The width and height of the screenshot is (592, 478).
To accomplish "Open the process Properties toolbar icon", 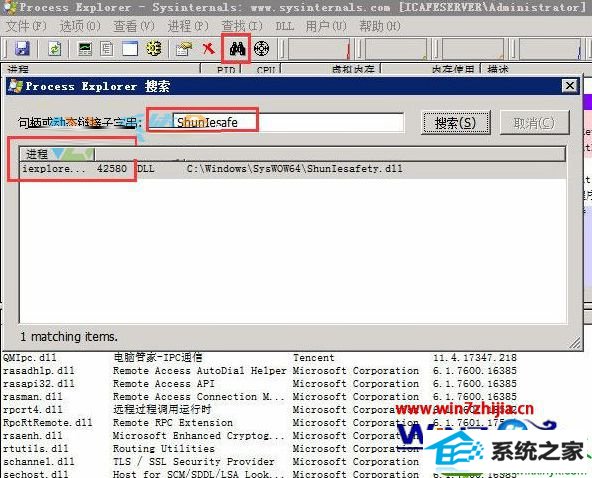I will click(x=184, y=49).
